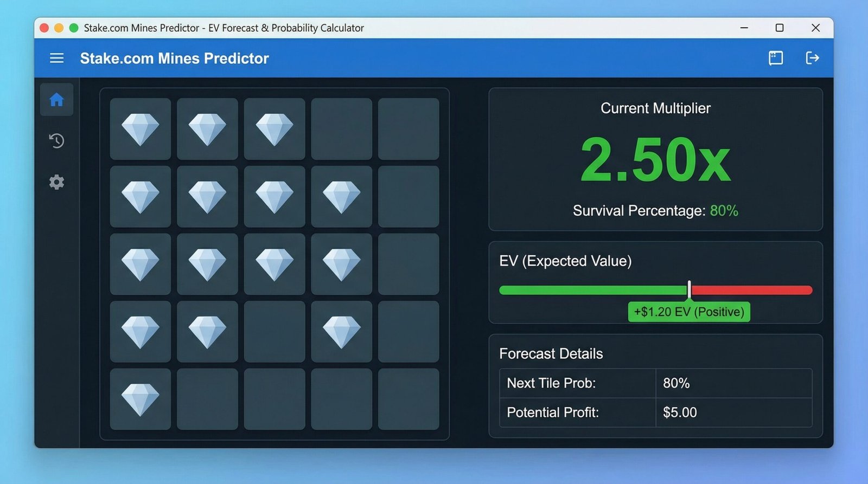Click the green zoom dot in title bar
This screenshot has width=868, height=484.
click(x=74, y=28)
